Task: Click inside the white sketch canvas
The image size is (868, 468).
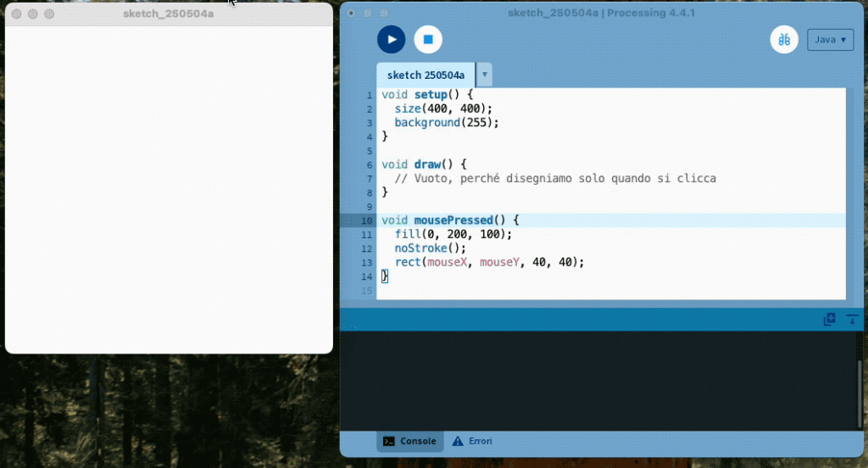Action: (169, 188)
